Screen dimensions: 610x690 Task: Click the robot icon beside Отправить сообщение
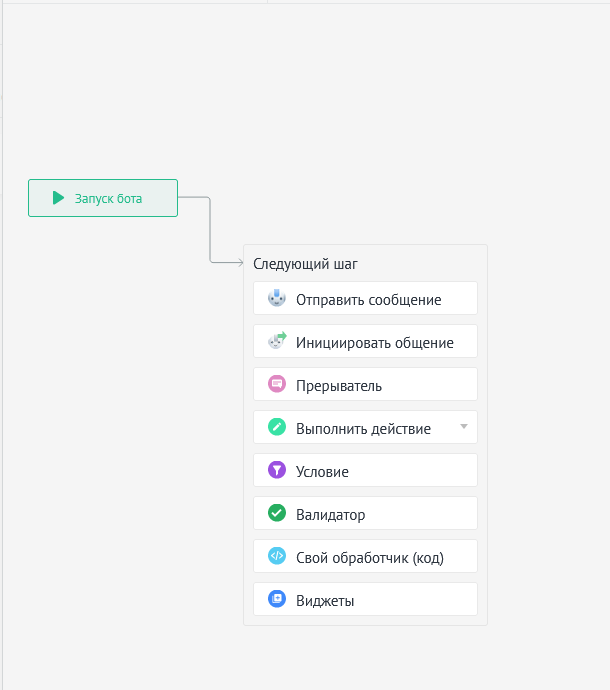coord(277,298)
